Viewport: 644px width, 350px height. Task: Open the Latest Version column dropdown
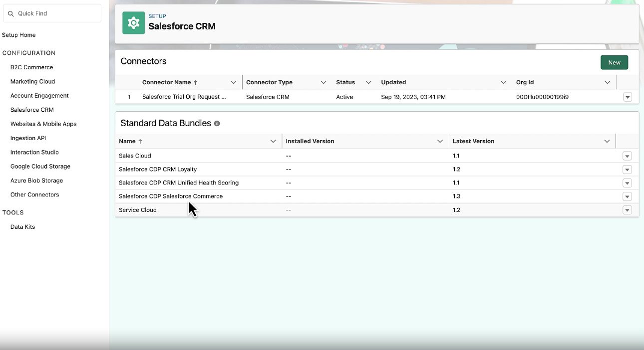pyautogui.click(x=607, y=141)
